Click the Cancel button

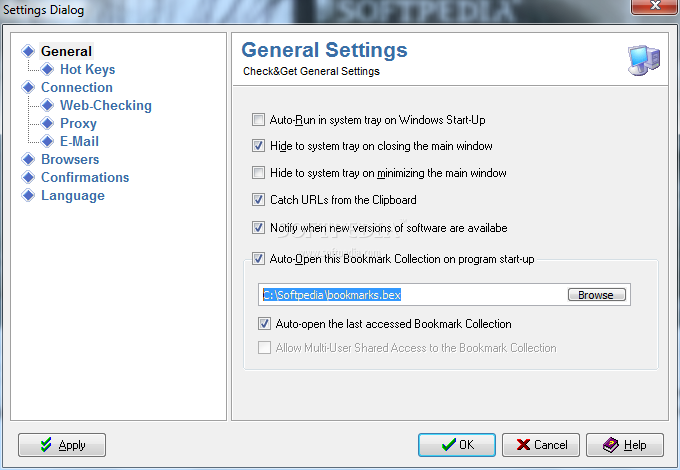541,445
